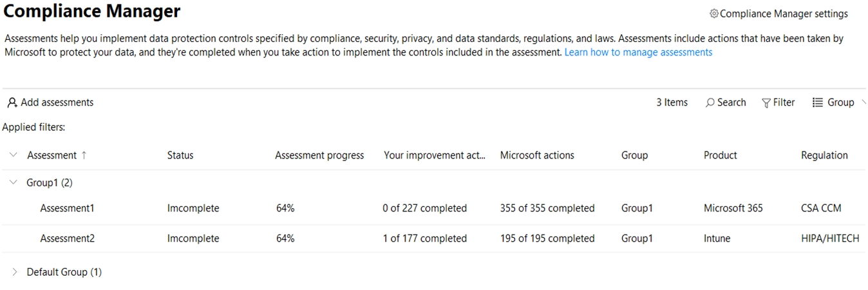Open the Assessment1 row
This screenshot has height=290, width=868.
pyautogui.click(x=434, y=208)
